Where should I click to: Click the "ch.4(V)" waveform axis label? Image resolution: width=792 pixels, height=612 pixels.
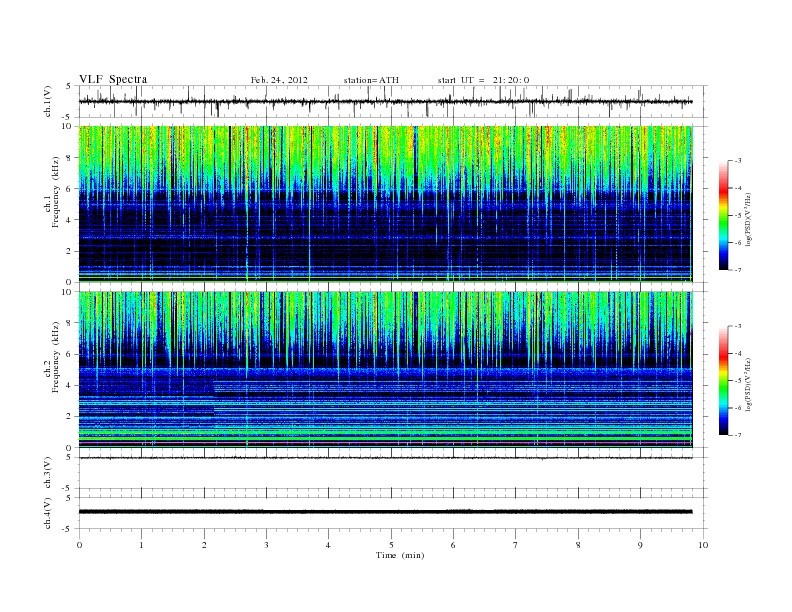[x=47, y=513]
